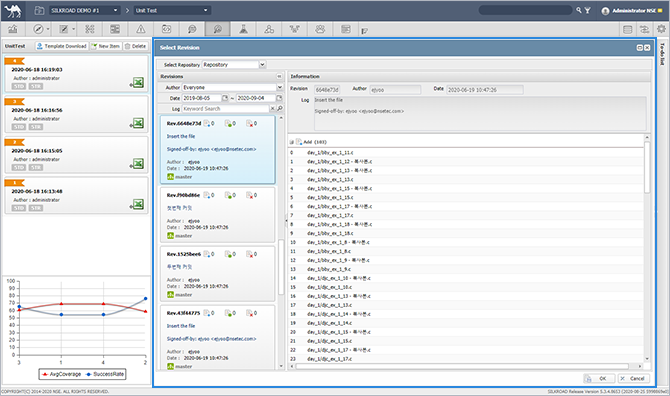Open the compass navigation tool
670x396 pixels.
pos(38,29)
